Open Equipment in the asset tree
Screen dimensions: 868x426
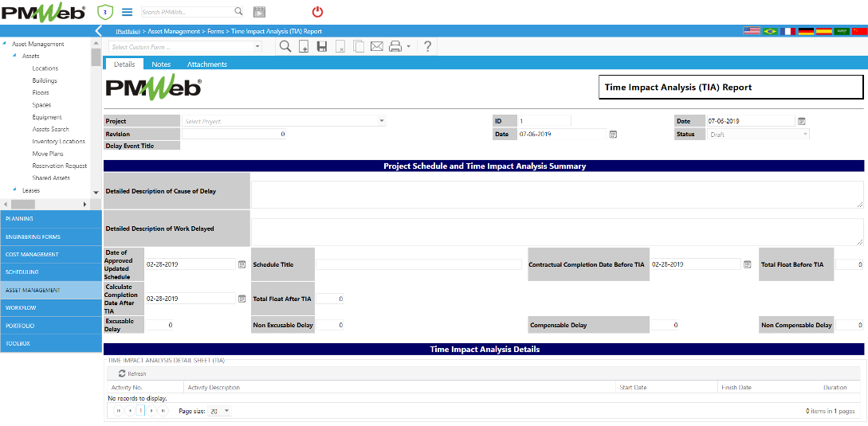(47, 117)
